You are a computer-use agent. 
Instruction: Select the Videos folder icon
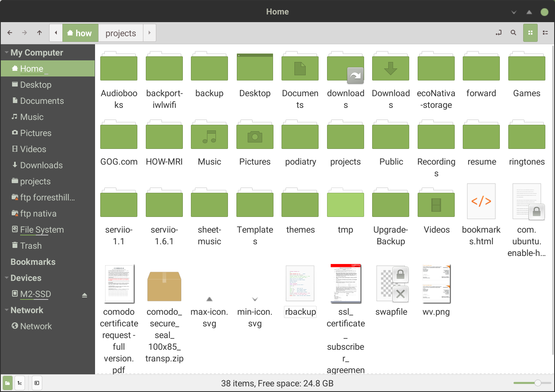click(x=436, y=203)
